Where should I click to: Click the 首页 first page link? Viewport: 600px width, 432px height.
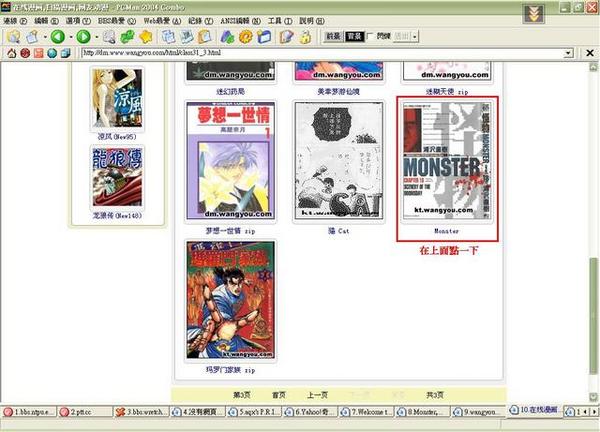[x=279, y=395]
